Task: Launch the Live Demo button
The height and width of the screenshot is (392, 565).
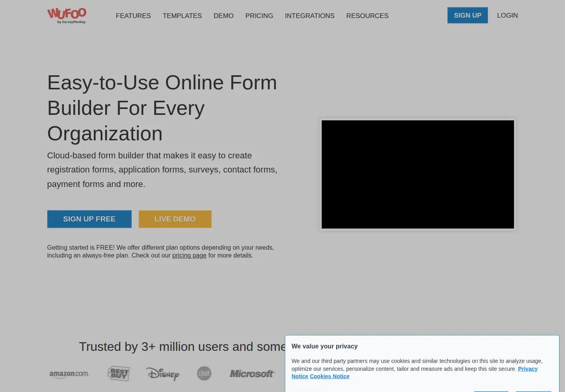Action: tap(175, 219)
